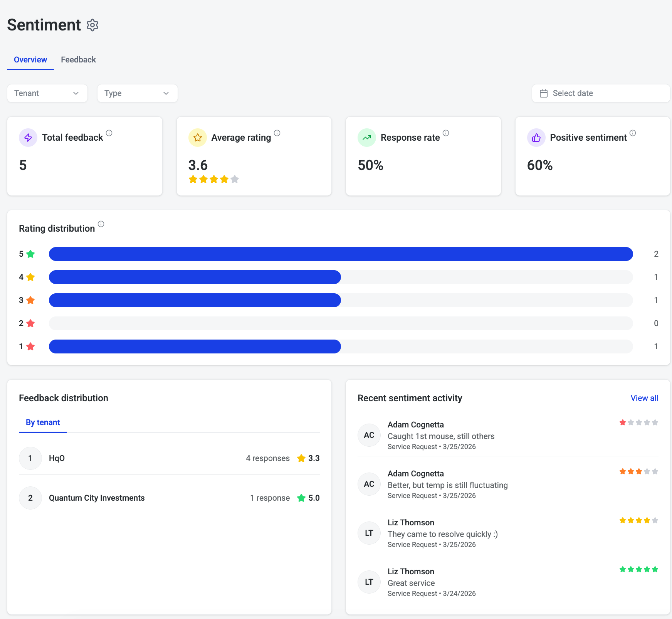Expand the Tenant filter dropdown
This screenshot has height=619, width=672.
click(47, 93)
